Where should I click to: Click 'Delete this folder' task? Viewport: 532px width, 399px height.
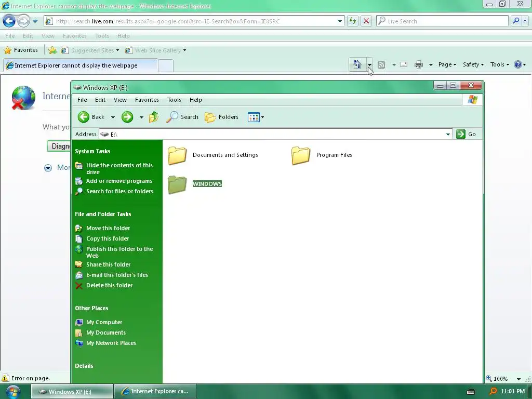pos(104,285)
